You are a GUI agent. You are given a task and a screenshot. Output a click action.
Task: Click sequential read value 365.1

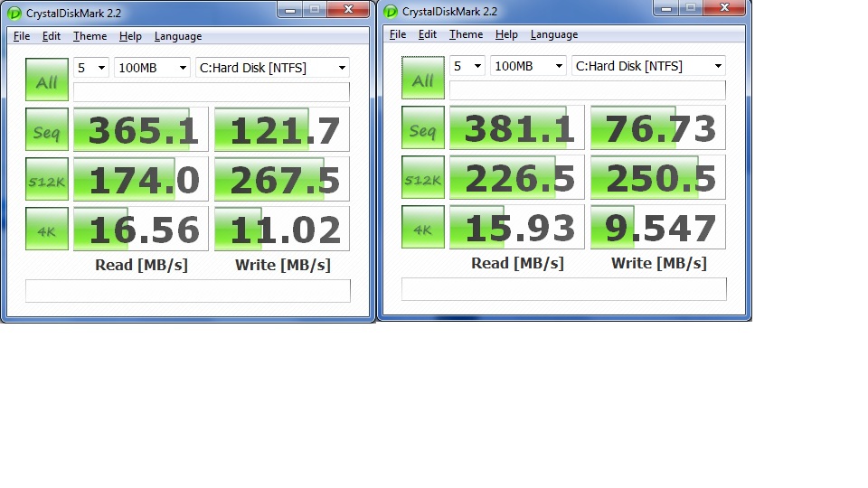(x=141, y=129)
